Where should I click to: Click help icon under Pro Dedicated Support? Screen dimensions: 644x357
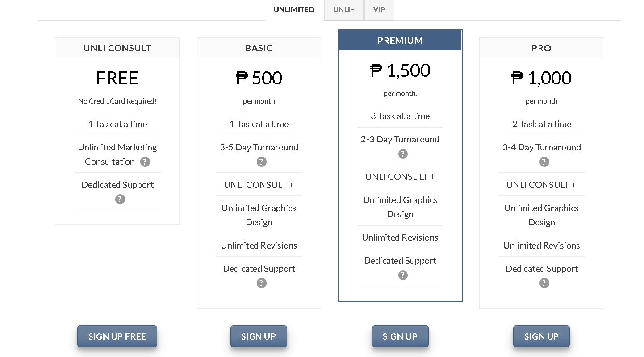tap(544, 283)
